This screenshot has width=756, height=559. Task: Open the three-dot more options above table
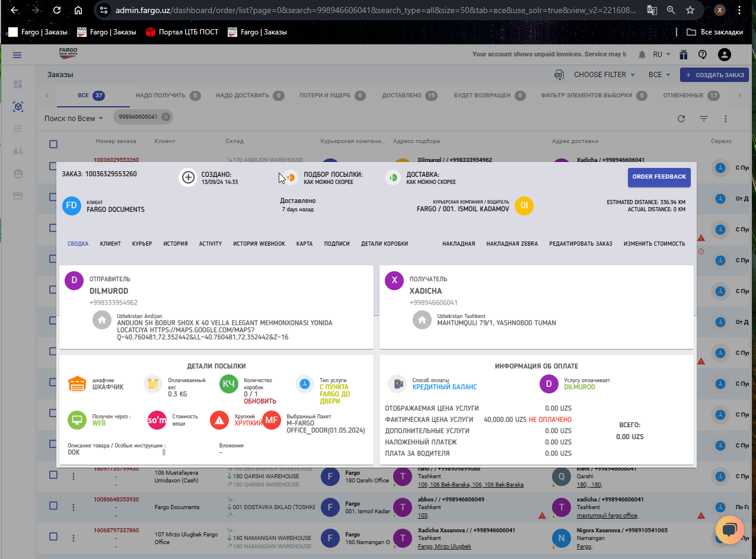pos(725,119)
